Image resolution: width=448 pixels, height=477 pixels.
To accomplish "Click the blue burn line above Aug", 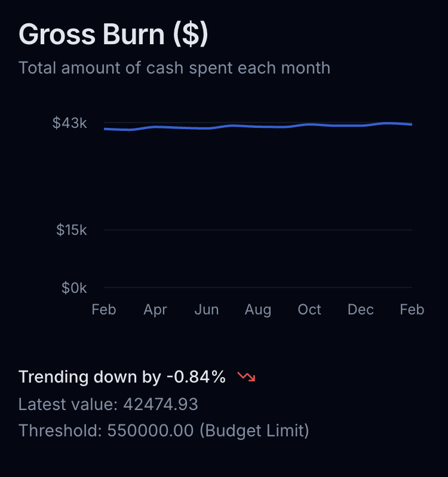I will point(258,127).
